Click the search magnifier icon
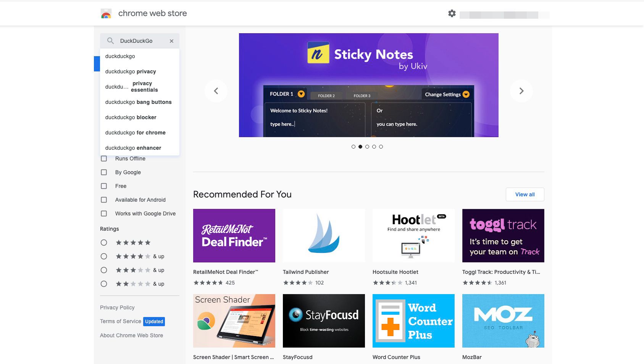644x364 pixels. 110,40
